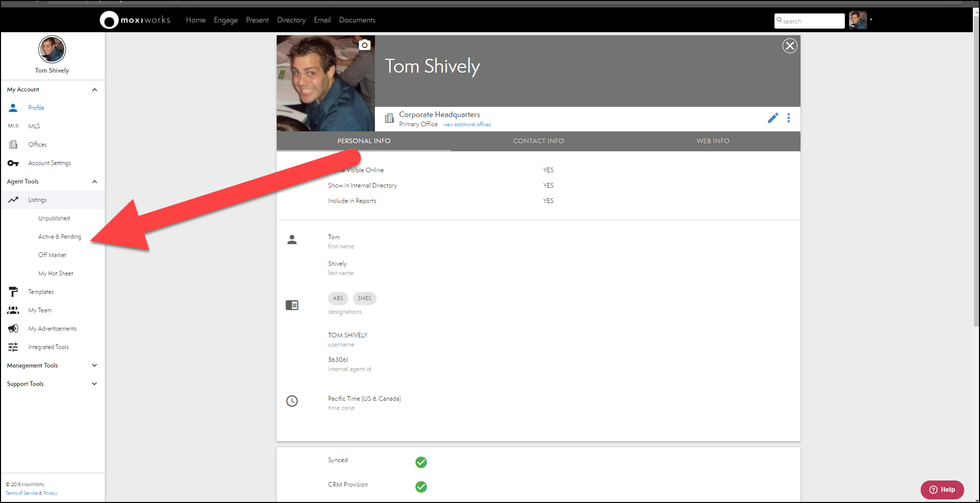Click the view additional offices link

click(467, 125)
